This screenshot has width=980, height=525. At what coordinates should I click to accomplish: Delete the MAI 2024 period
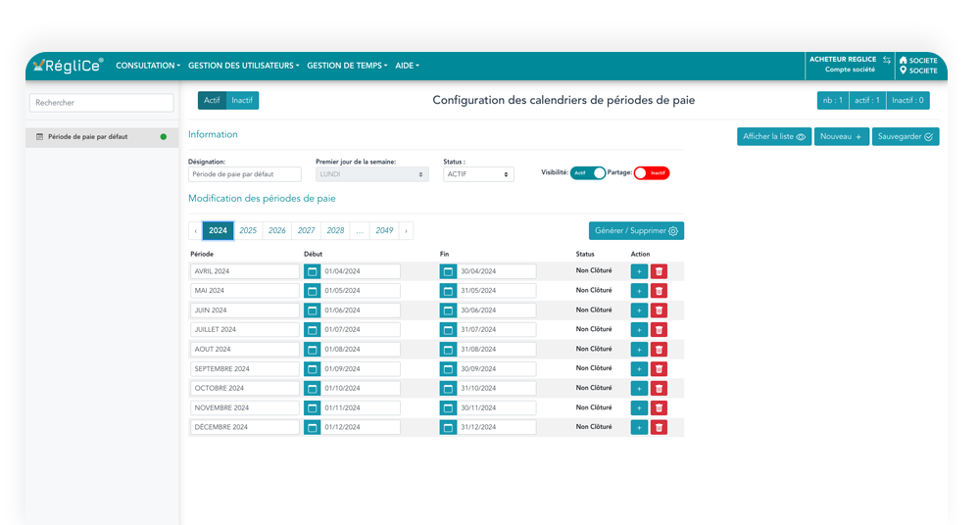659,291
